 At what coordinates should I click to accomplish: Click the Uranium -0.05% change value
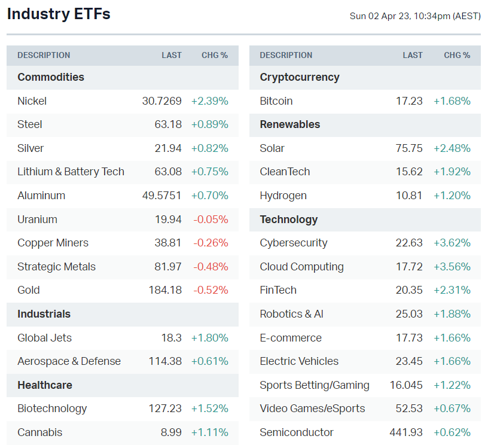211,220
